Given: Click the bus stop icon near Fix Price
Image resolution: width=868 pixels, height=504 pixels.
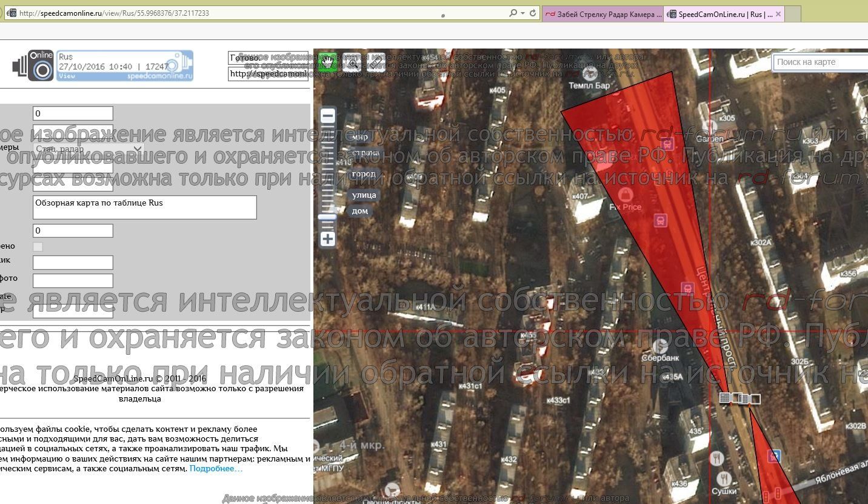Looking at the screenshot, I should (660, 221).
